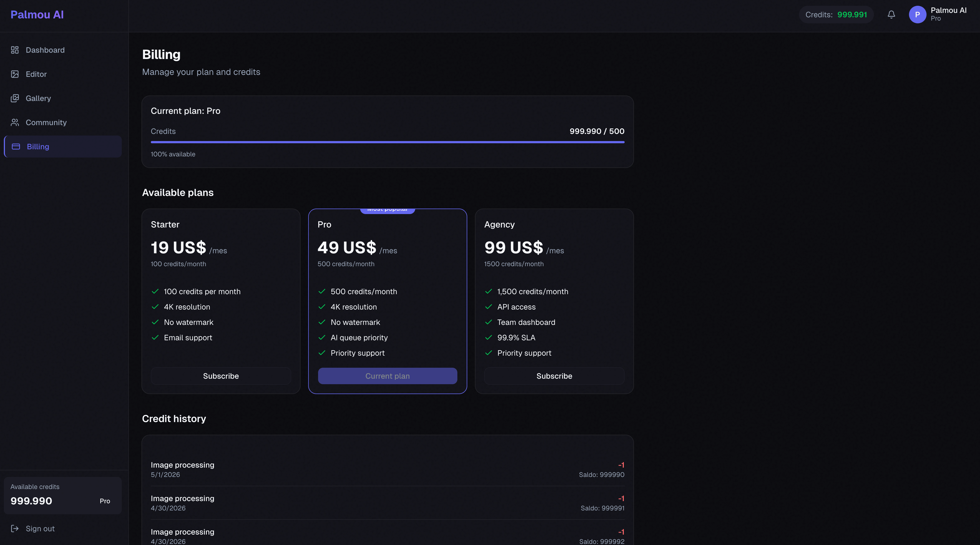Click the Available credits 999.990 card

pyautogui.click(x=63, y=495)
